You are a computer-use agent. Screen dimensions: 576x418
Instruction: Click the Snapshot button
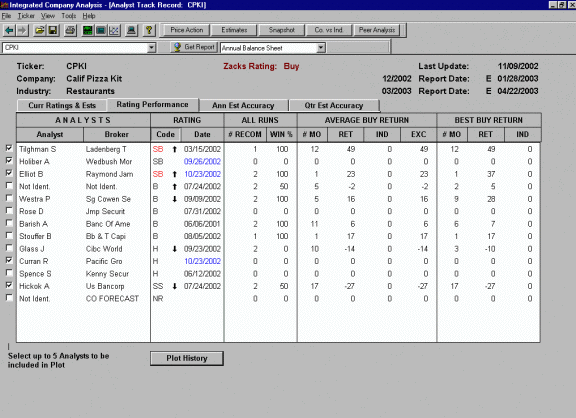(281, 30)
